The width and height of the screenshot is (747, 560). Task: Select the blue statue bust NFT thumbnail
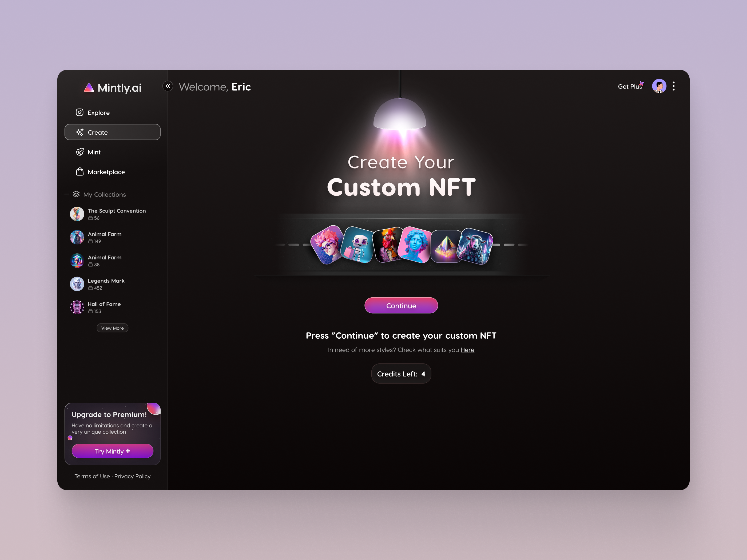point(415,245)
